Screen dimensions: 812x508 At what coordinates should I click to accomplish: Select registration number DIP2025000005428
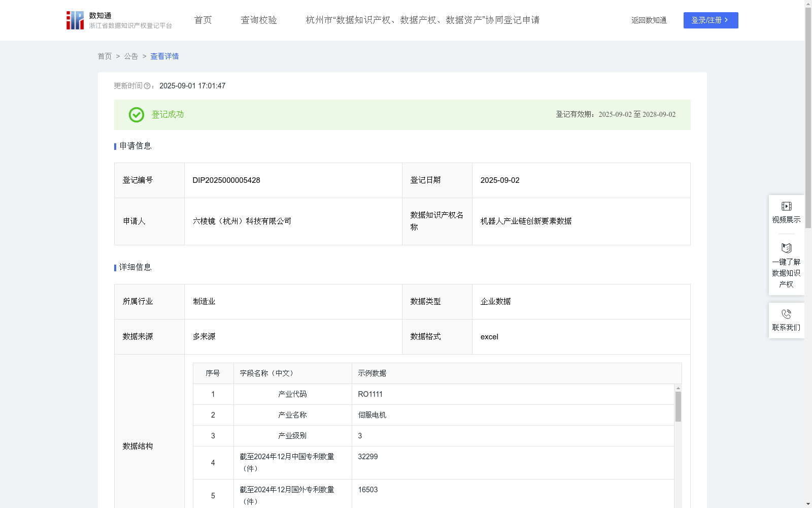coord(226,180)
